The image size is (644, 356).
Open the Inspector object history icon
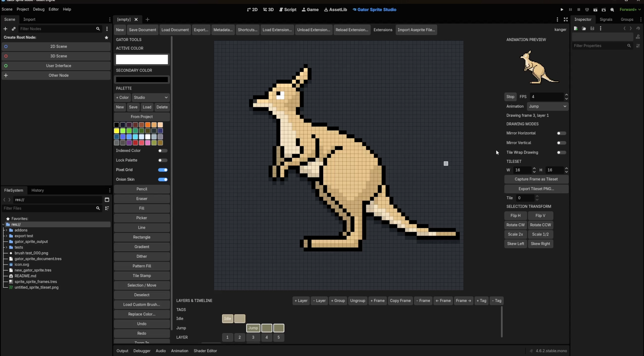(638, 28)
